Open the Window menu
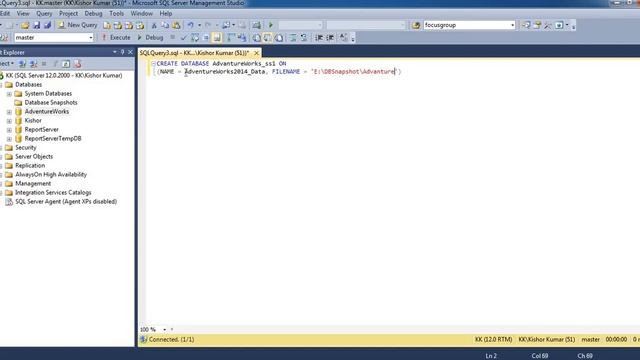Image resolution: width=640 pixels, height=360 pixels. click(141, 13)
